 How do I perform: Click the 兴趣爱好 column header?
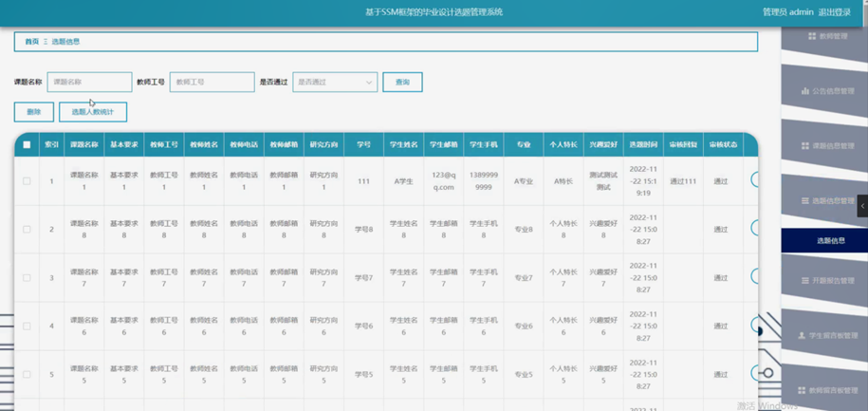[x=603, y=144]
